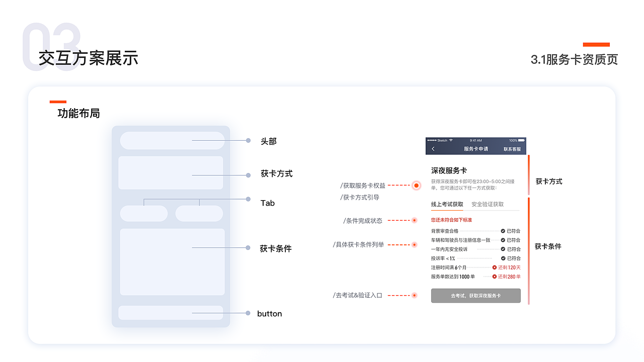Click the 9:41 AM time in status bar
Screen dimensions: 644x362
(476, 140)
